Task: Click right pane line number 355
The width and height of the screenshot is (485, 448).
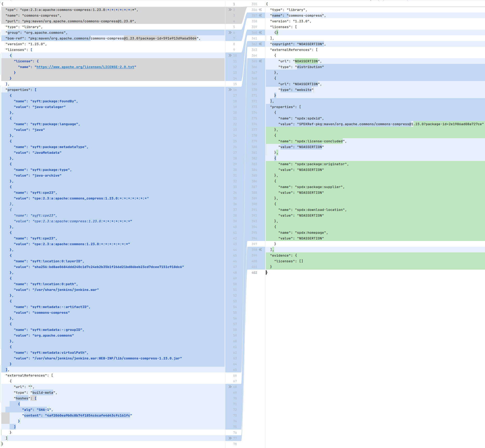Action: click(x=254, y=4)
